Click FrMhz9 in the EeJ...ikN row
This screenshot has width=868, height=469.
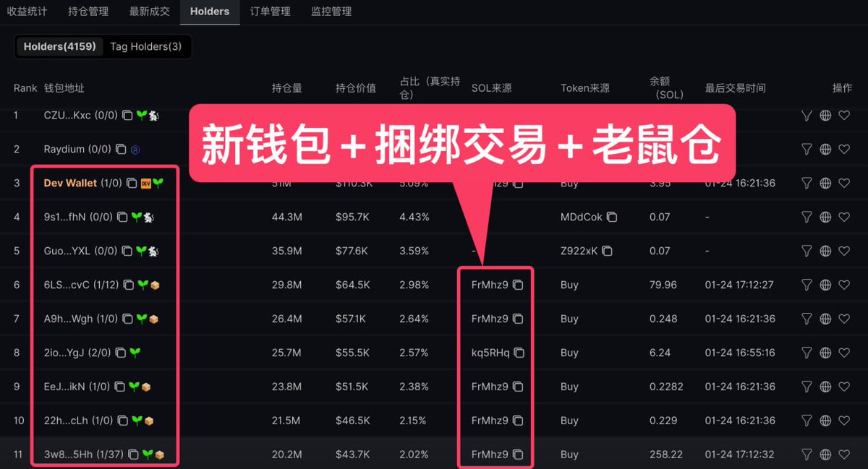pos(490,387)
